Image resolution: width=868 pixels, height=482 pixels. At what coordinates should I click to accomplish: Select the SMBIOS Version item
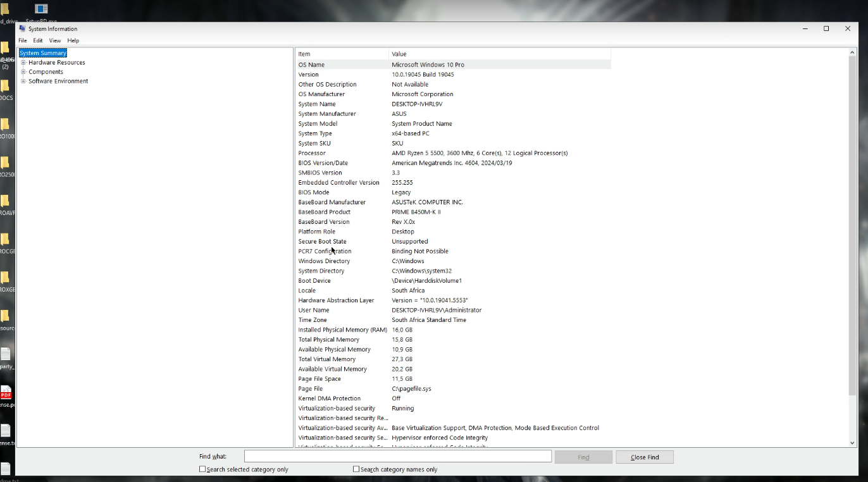click(x=320, y=173)
